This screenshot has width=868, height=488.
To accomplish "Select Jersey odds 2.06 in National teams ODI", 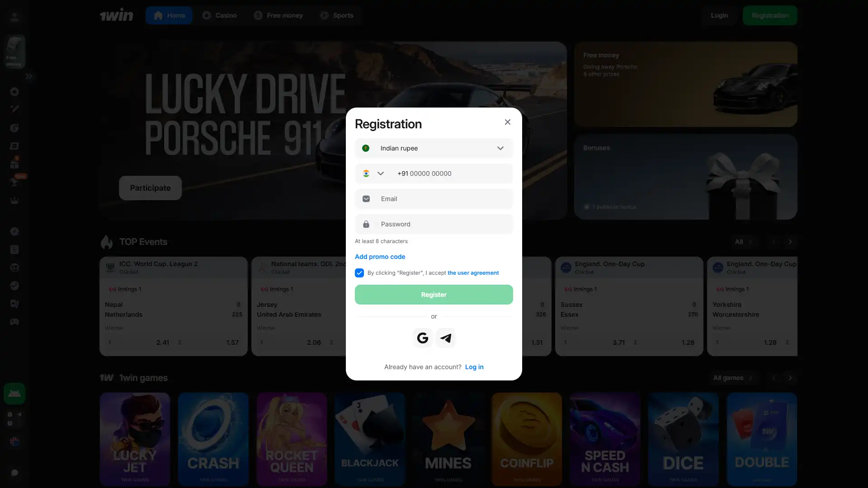I will point(290,343).
